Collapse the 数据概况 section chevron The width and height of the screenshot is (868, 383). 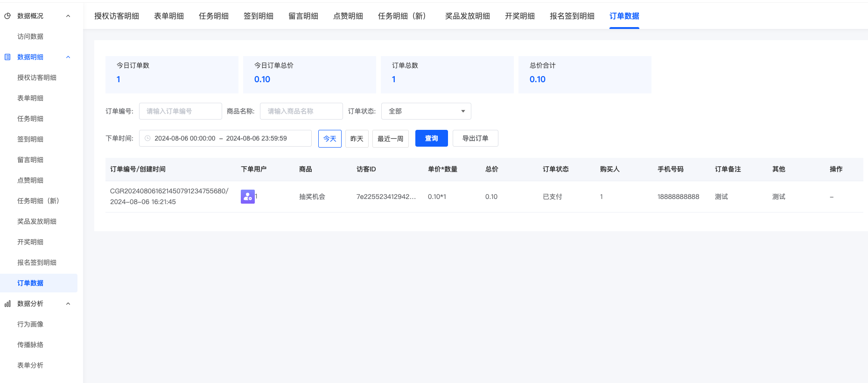tap(68, 16)
